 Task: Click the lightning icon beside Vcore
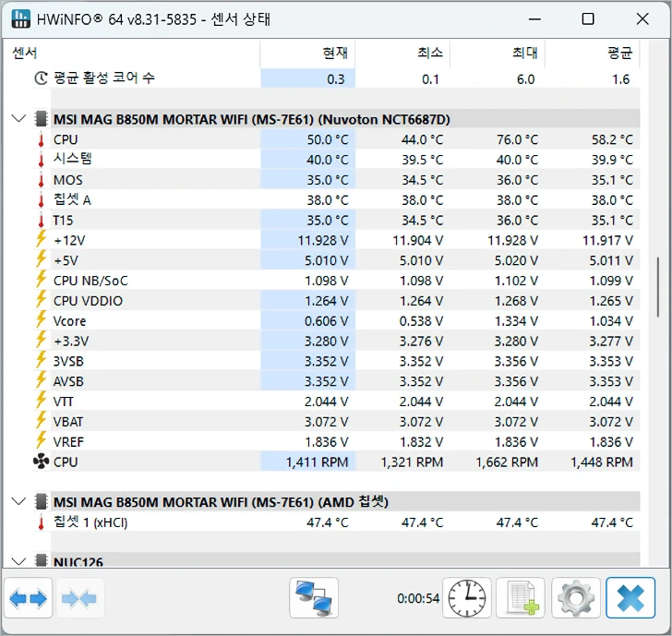[42, 319]
